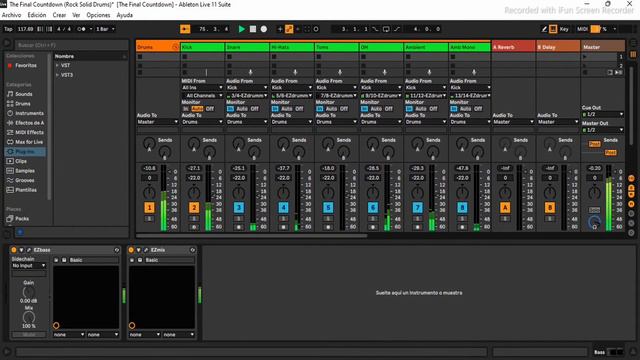Show the Arrangement view selector icon
The height and width of the screenshot is (360, 640).
[633, 43]
